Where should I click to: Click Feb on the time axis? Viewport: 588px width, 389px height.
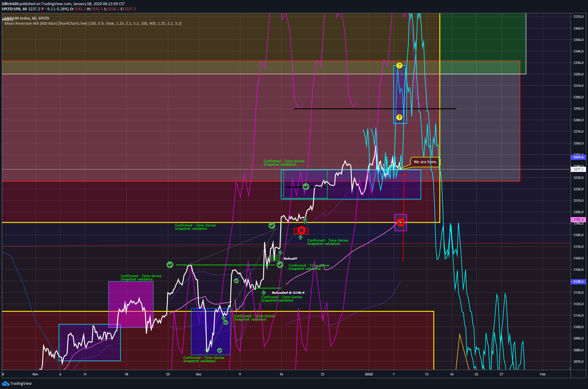click(x=543, y=374)
